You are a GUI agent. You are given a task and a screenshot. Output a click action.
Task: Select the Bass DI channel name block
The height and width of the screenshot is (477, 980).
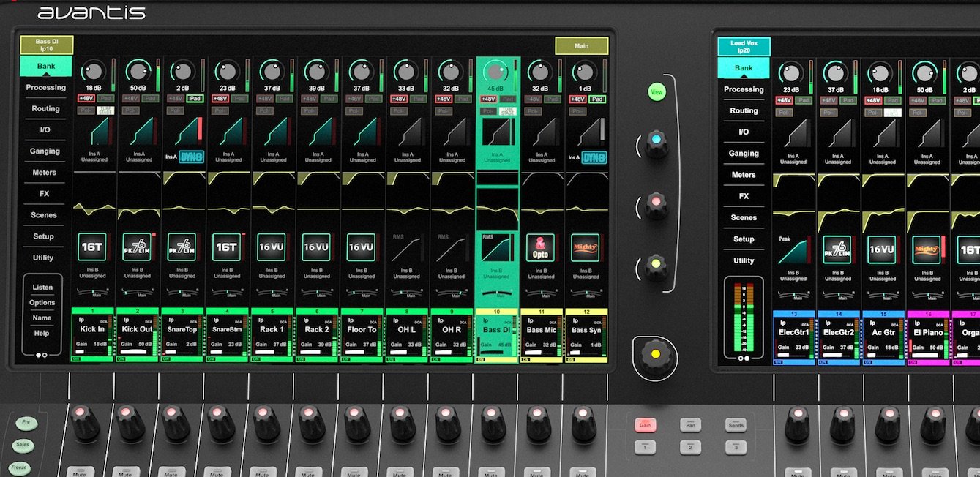pos(497,337)
